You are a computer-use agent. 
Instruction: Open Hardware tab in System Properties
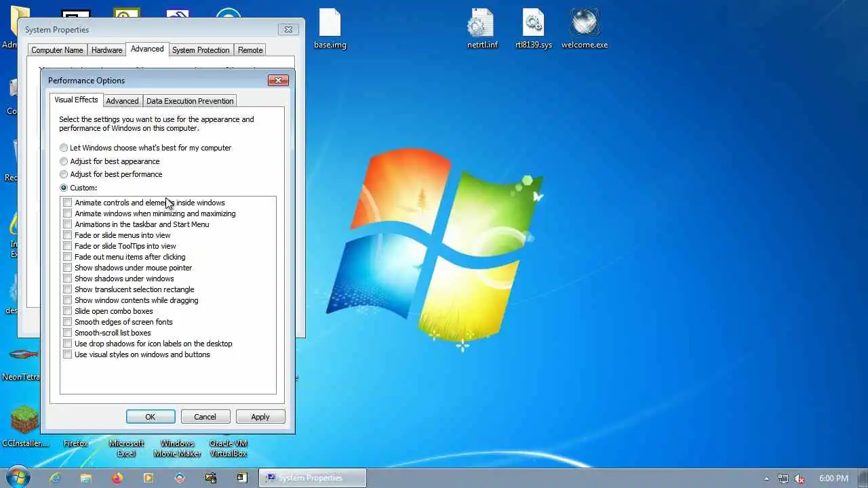107,50
